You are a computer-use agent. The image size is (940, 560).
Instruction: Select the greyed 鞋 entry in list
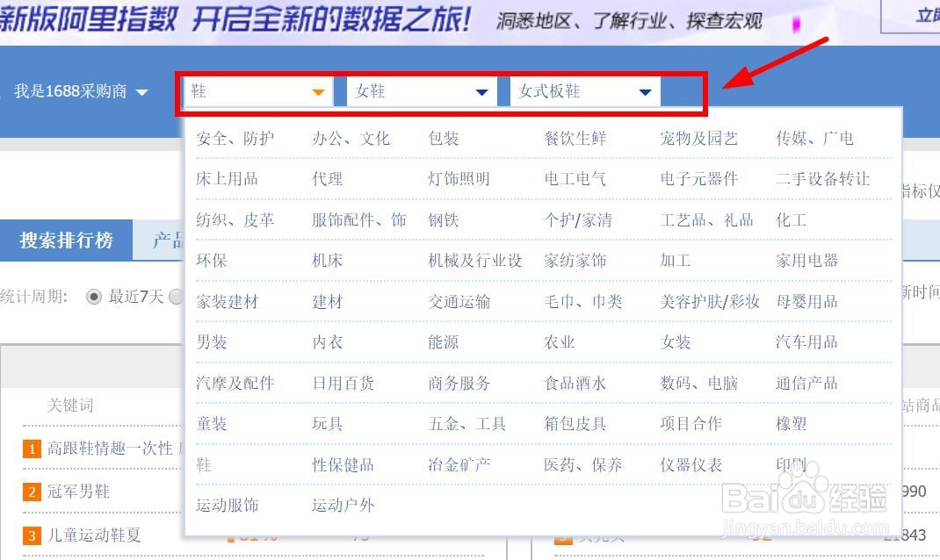pyautogui.click(x=204, y=465)
